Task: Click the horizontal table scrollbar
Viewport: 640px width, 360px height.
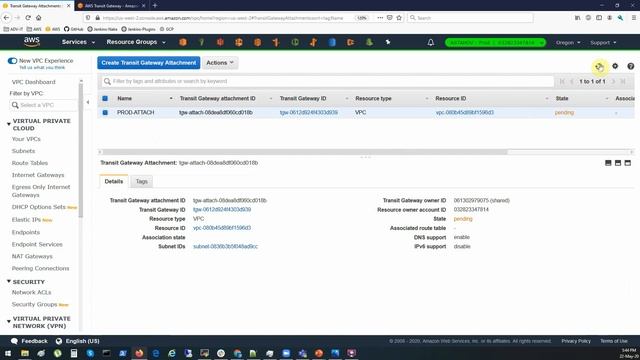Action: pyautogui.click(x=304, y=152)
